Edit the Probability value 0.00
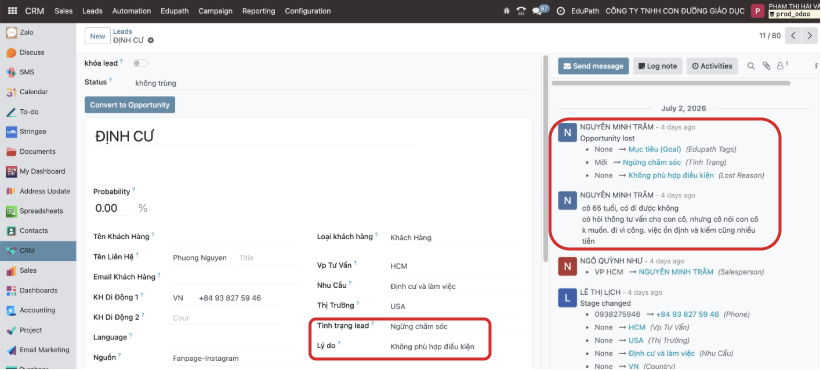This screenshot has height=370, width=821. 114,208
